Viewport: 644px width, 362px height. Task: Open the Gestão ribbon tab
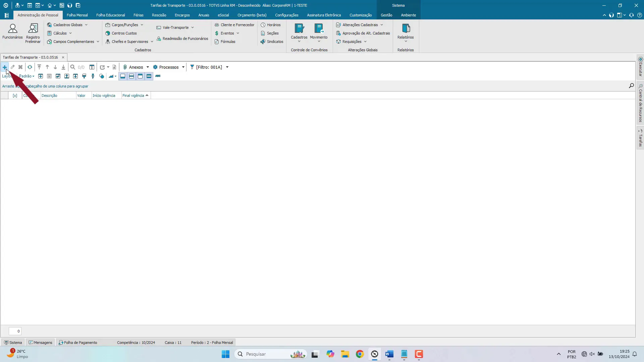pyautogui.click(x=386, y=15)
